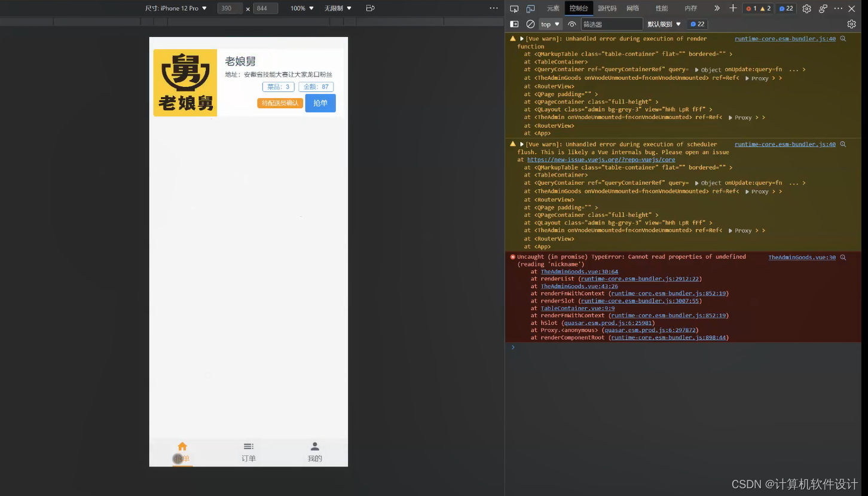868x496 pixels.
Task: Click TableContainer.vue:9:9 stack link
Action: pos(577,308)
